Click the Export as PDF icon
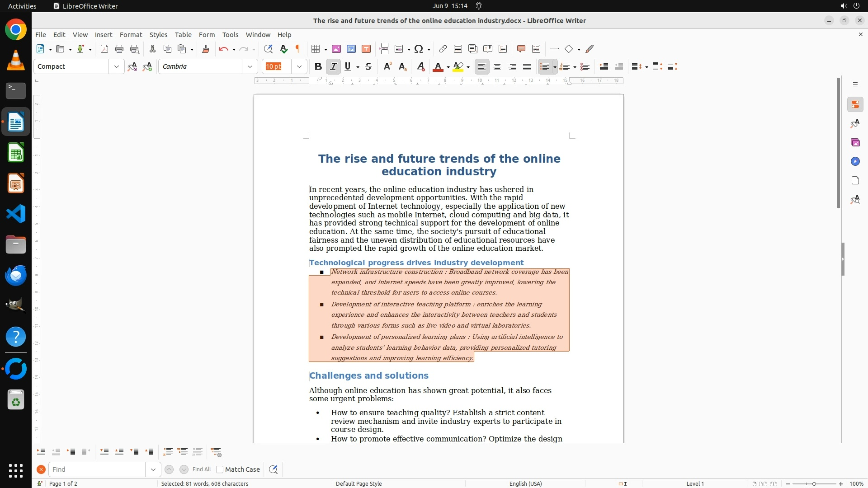Viewport: 868px width, 488px height. point(104,49)
